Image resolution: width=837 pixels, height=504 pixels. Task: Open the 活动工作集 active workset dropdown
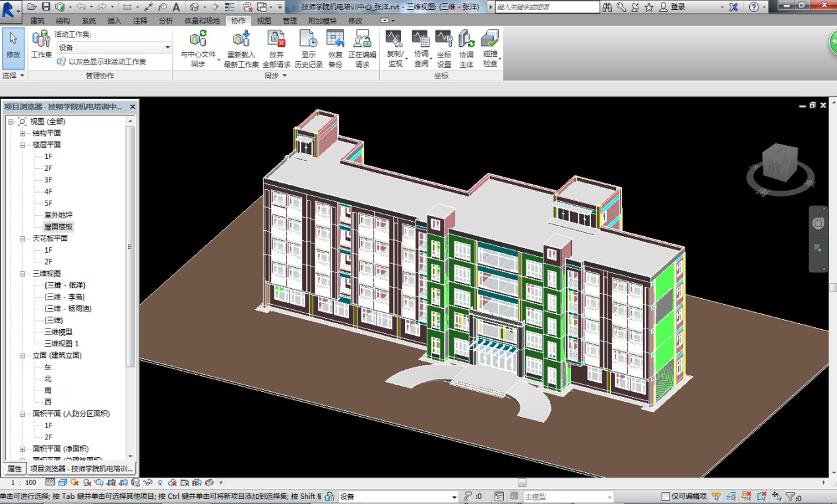167,47
